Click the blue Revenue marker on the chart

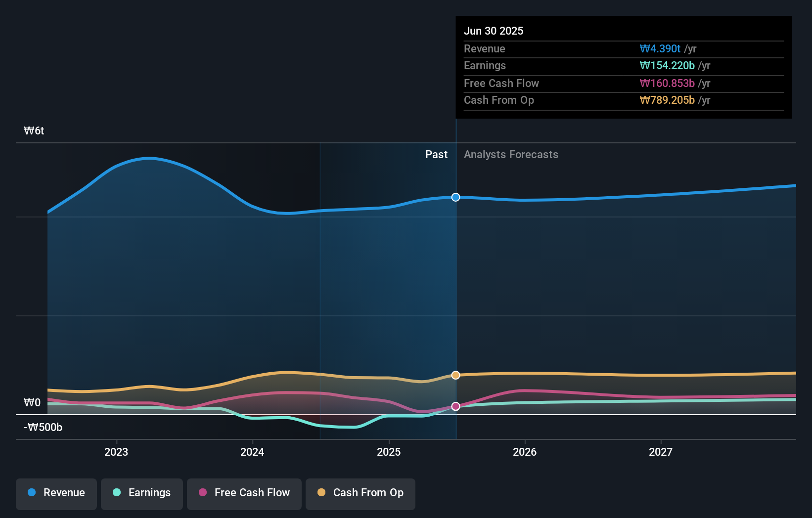(x=455, y=197)
